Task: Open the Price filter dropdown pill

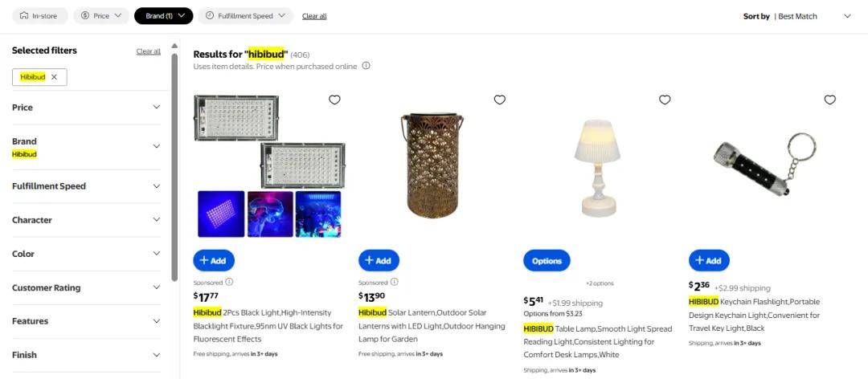Action: point(101,15)
